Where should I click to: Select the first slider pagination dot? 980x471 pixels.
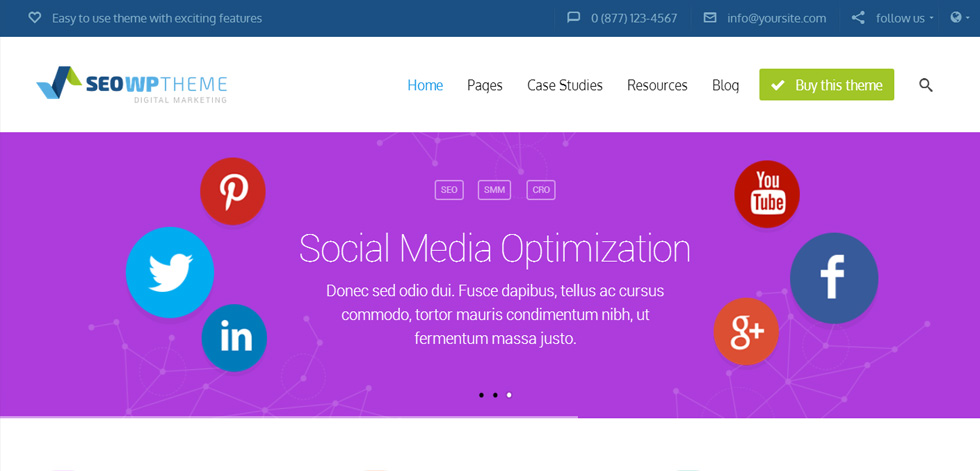coord(481,395)
